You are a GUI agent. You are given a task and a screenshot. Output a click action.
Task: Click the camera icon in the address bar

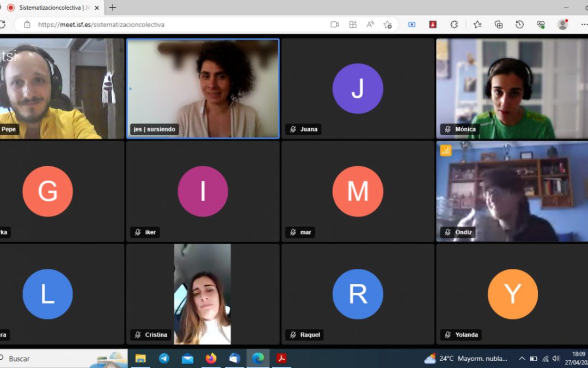[335, 25]
